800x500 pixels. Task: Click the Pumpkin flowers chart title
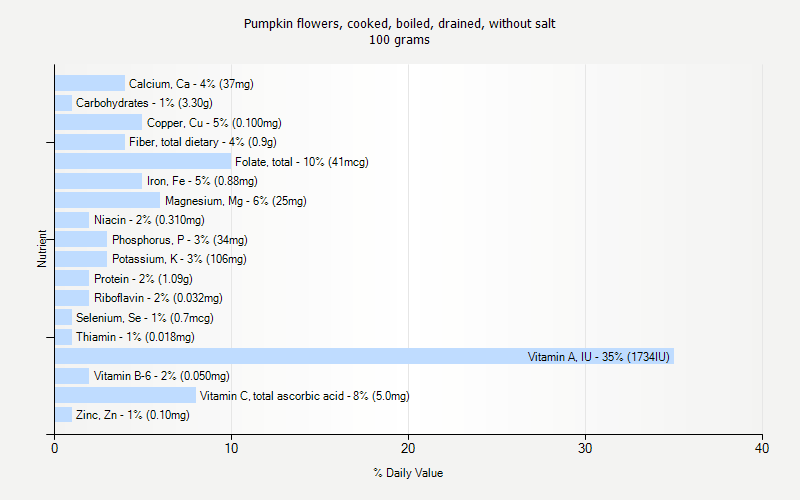(x=400, y=23)
